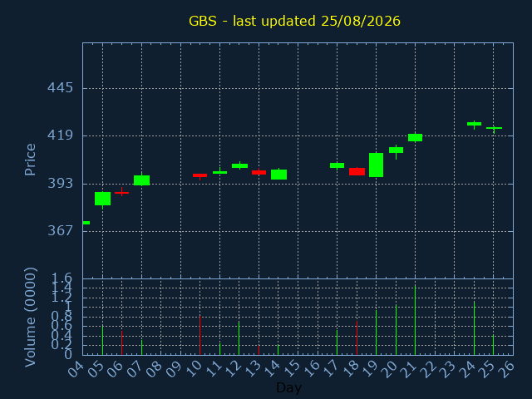Click the day axis label 23
The height and width of the screenshot is (399, 532).
447,369
